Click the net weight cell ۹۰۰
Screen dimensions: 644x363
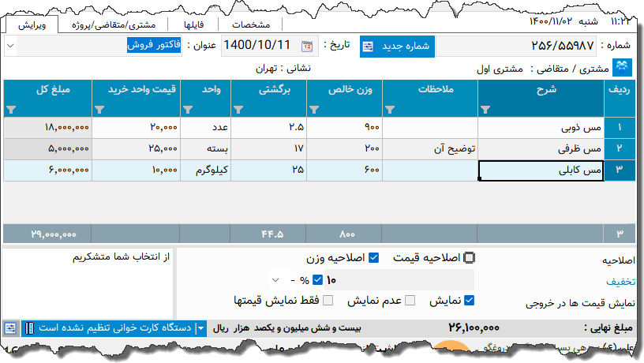point(344,128)
